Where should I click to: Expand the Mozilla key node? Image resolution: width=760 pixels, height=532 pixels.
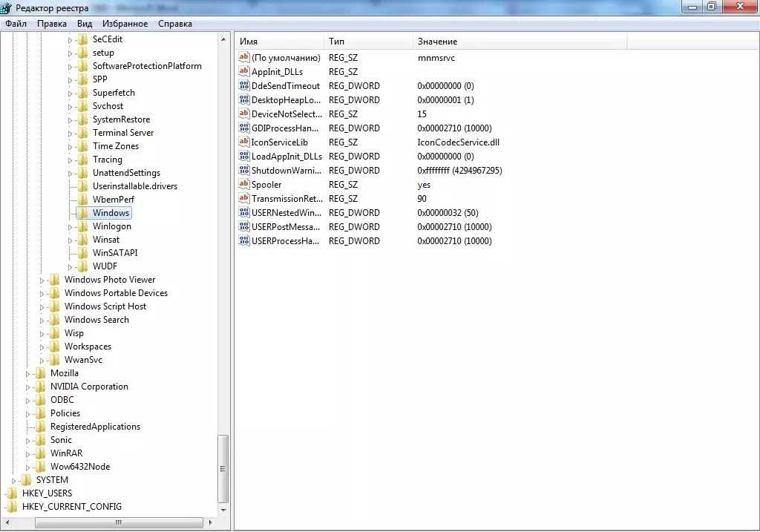tap(29, 373)
